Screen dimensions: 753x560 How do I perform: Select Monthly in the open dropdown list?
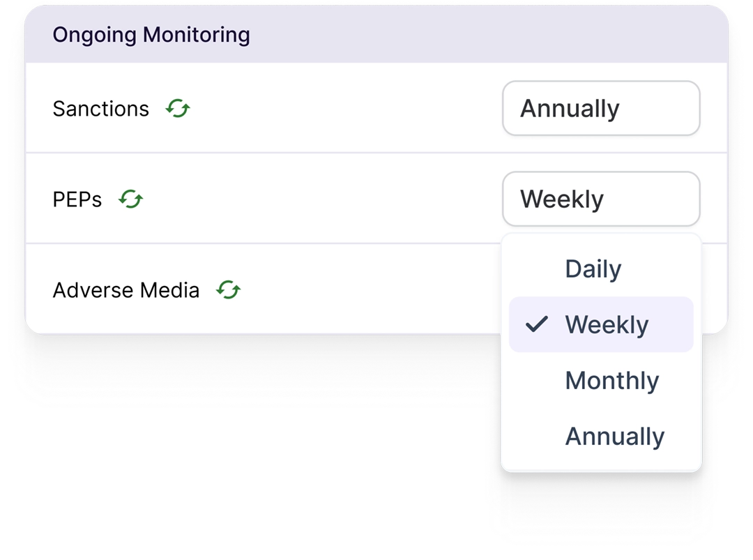coord(611,381)
